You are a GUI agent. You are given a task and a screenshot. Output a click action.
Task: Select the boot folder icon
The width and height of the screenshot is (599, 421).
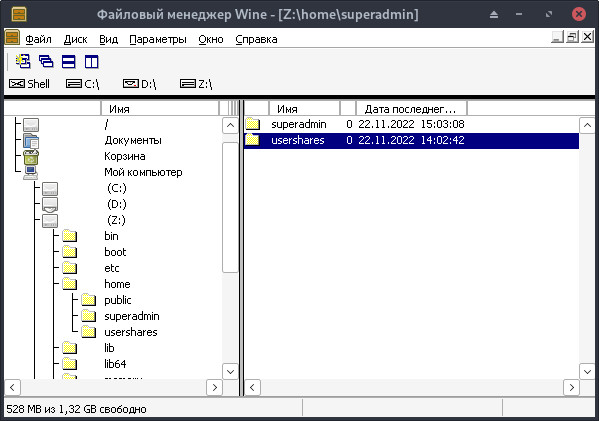coord(70,253)
